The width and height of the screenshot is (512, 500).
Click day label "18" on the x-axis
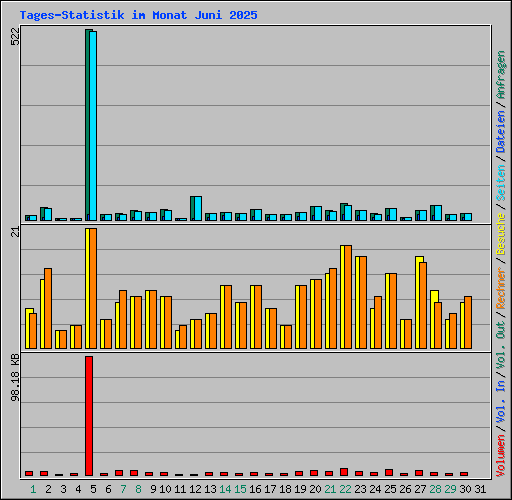click(x=285, y=489)
